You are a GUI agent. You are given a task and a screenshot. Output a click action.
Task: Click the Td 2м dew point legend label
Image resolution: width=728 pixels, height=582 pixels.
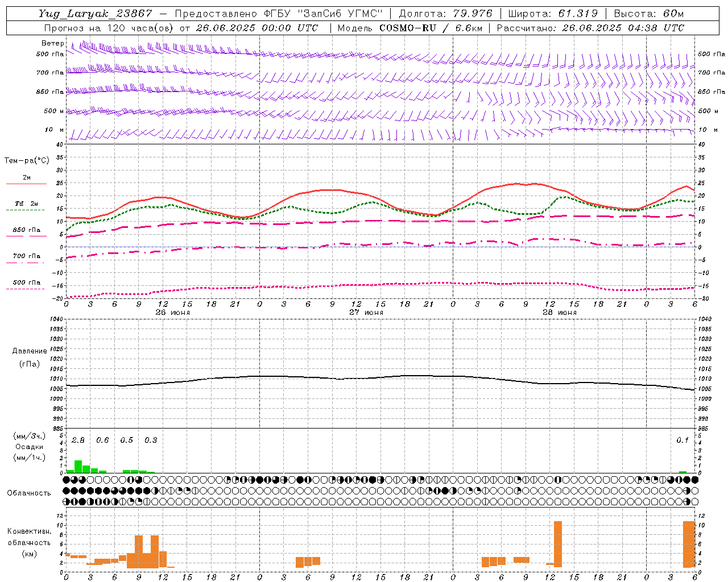[27, 203]
